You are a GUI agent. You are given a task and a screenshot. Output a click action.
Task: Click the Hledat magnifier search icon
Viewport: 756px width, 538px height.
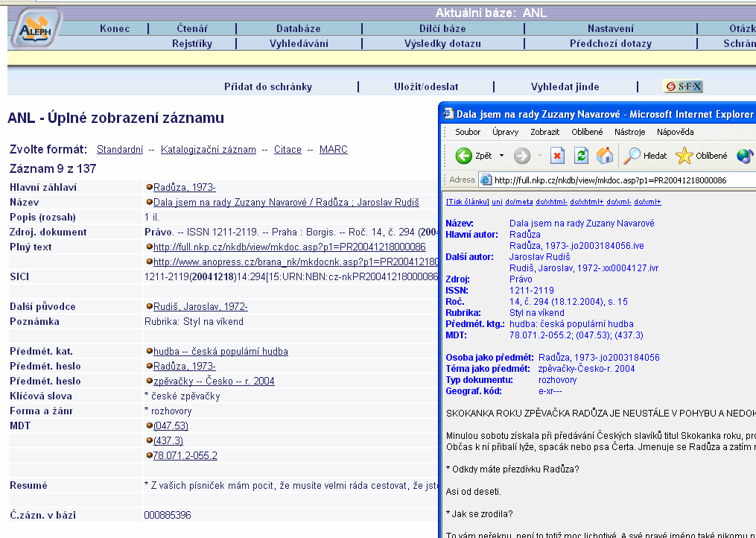click(631, 156)
